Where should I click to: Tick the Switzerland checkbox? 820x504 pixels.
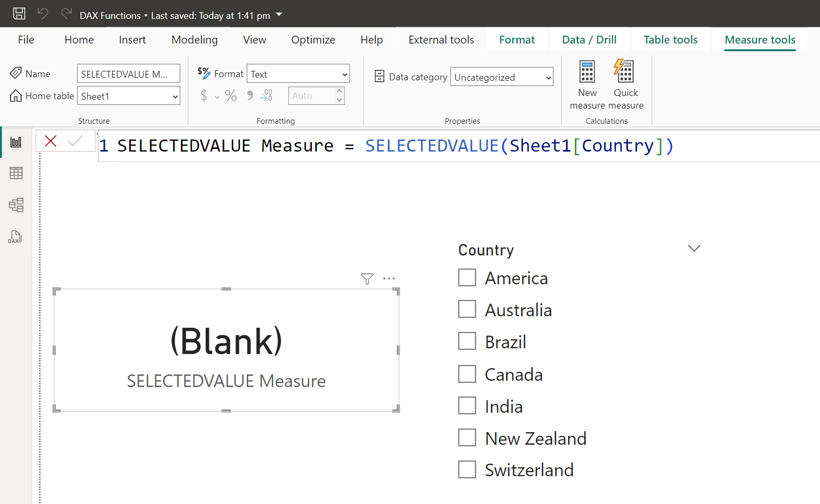tap(467, 469)
